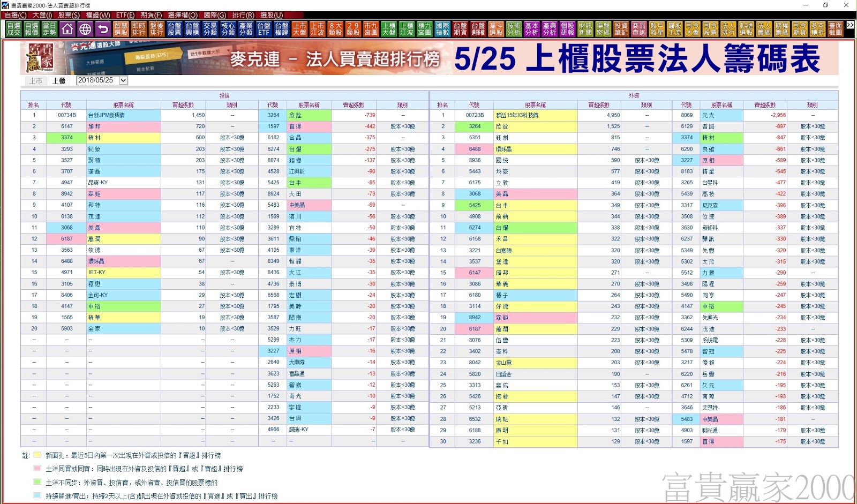Open the 國際(G) menu
This screenshot has width=857, height=504.
point(215,15)
